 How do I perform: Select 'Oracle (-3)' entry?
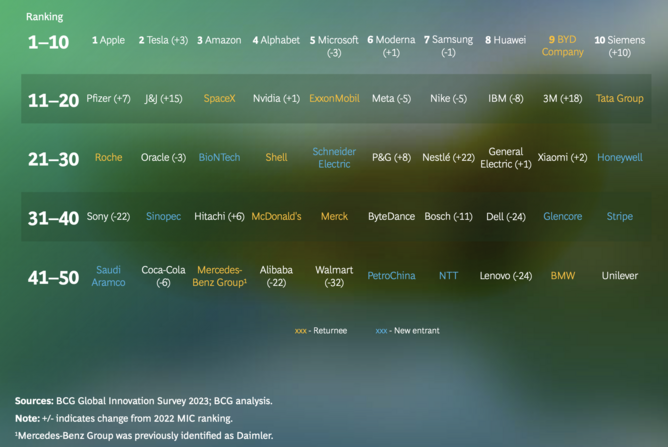pos(163,157)
